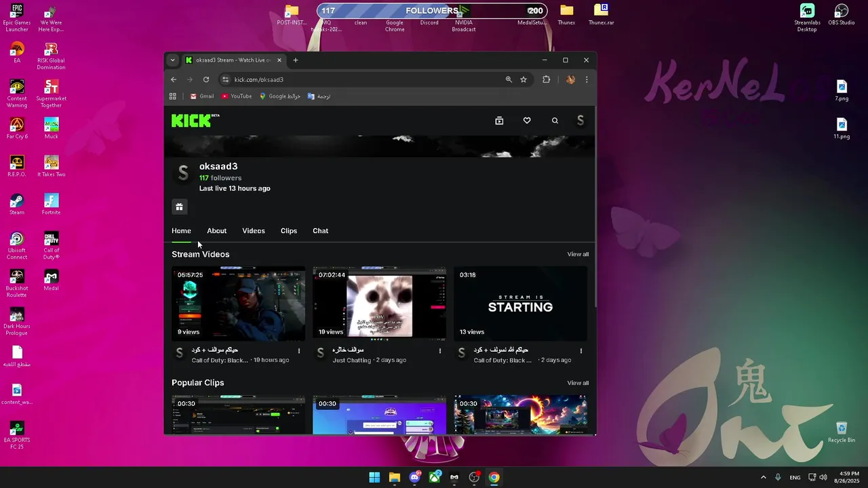Image resolution: width=868 pixels, height=488 pixels.
Task: Open the Kick following heart icon
Action: tap(527, 121)
